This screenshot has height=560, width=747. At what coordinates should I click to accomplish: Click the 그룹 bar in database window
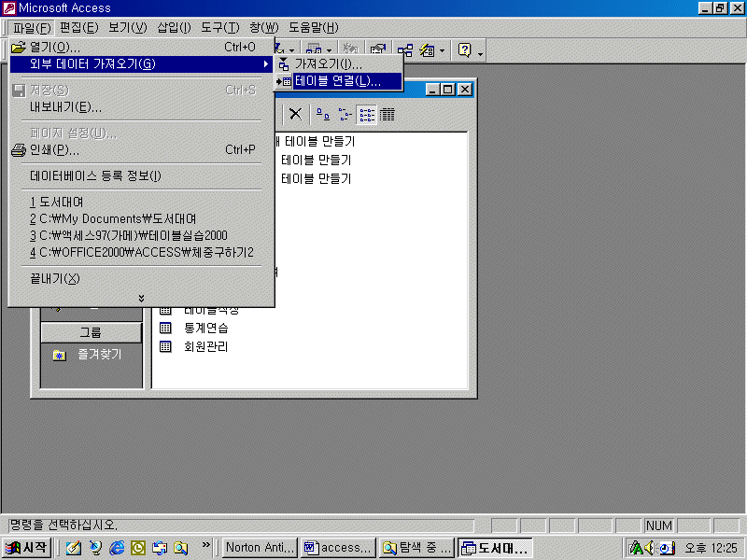pyautogui.click(x=91, y=332)
